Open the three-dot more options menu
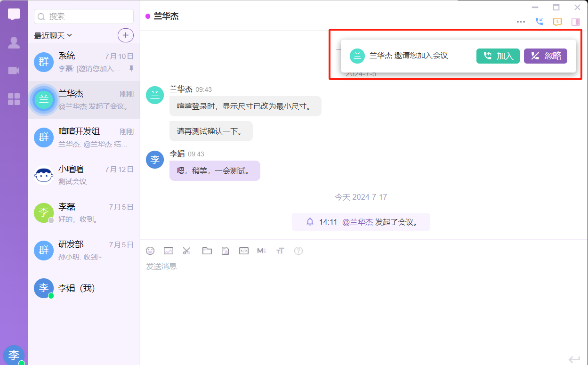This screenshot has height=365, width=588. 521,22
